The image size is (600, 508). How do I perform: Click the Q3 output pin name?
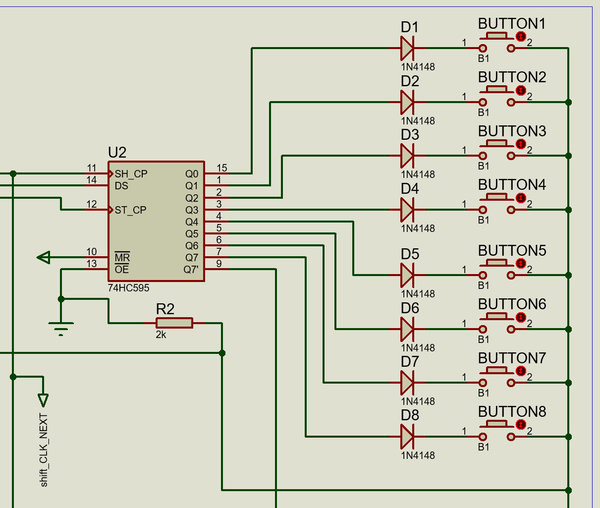coord(192,210)
